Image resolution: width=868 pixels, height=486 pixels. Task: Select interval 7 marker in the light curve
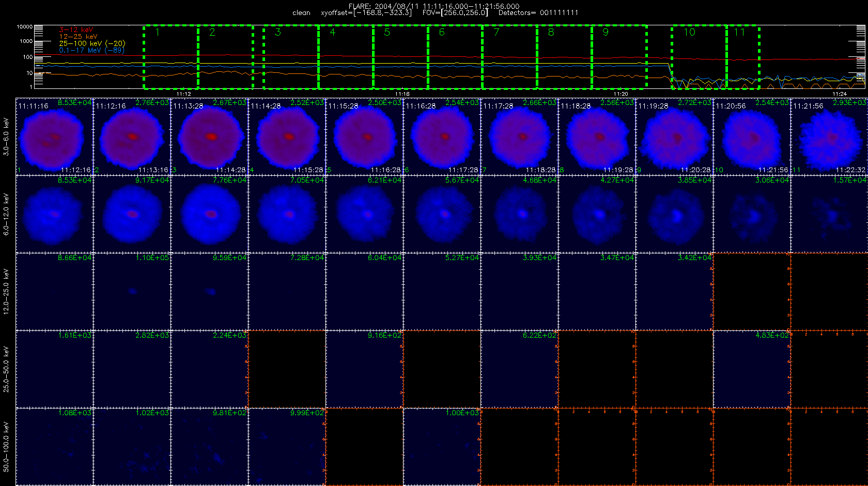pyautogui.click(x=497, y=32)
